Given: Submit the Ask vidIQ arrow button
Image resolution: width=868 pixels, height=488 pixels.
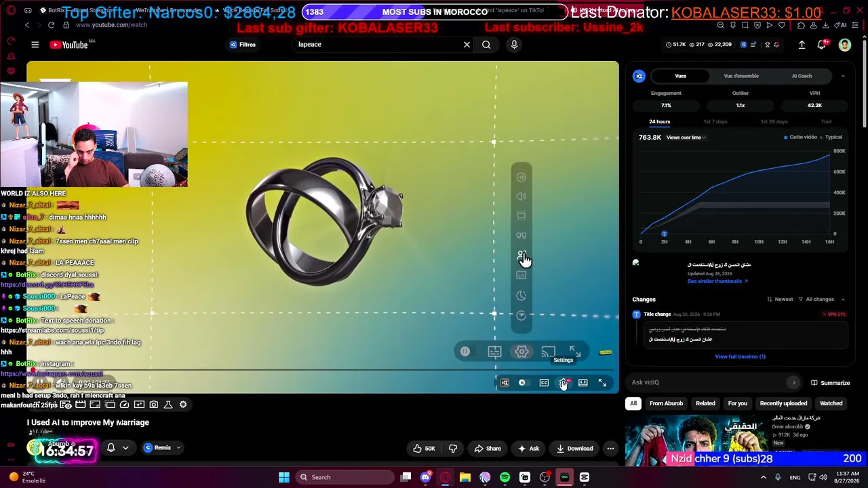Looking at the screenshot, I should point(793,382).
